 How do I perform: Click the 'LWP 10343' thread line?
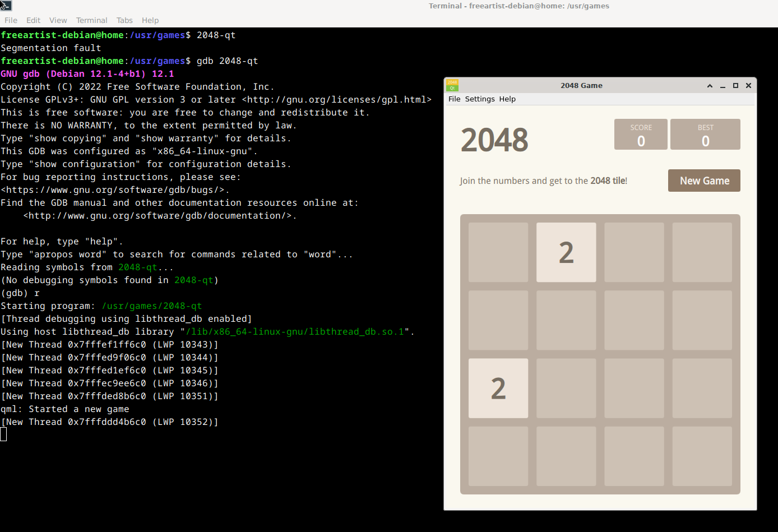110,344
